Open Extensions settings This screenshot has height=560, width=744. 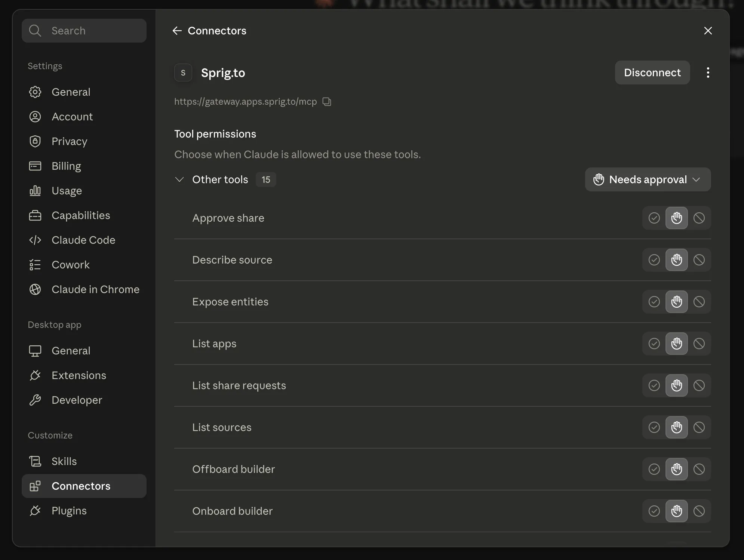(x=84, y=375)
